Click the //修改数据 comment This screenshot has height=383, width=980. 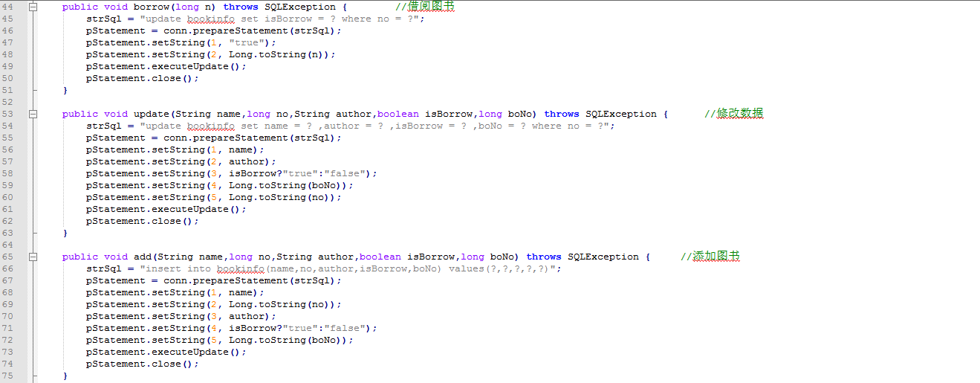coord(733,114)
